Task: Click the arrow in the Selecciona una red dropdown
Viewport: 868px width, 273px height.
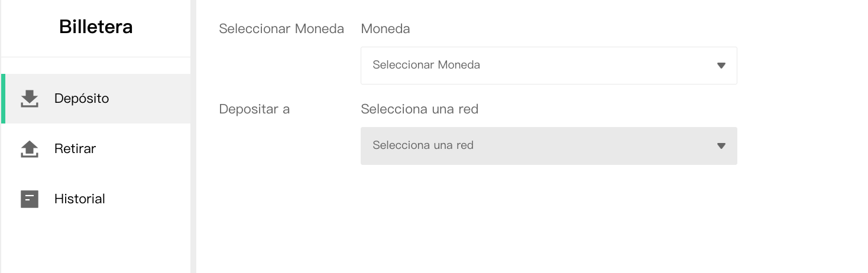Action: pos(721,146)
